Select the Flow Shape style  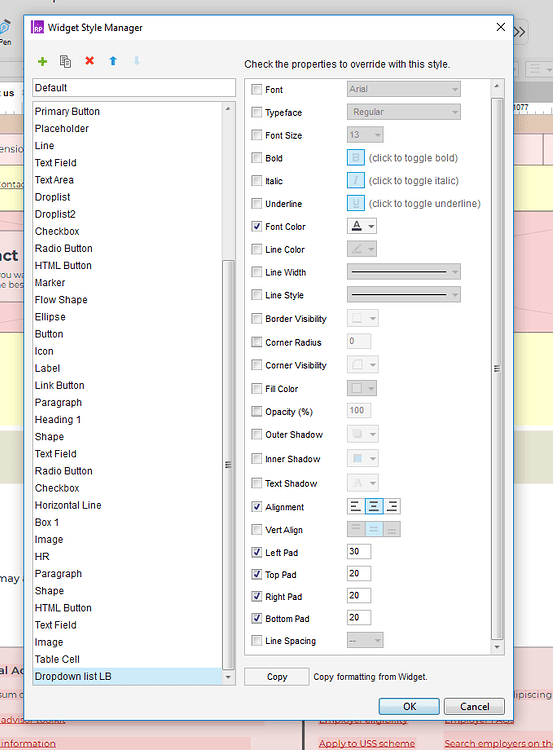(61, 300)
